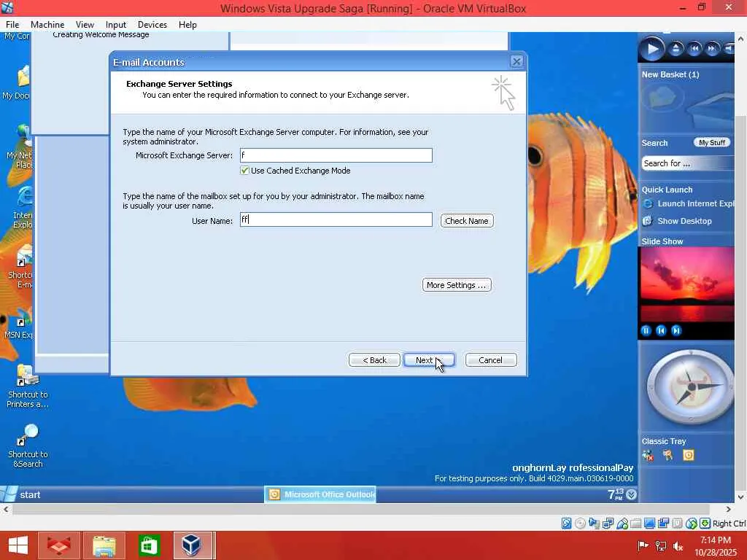Open the File menu

12,24
